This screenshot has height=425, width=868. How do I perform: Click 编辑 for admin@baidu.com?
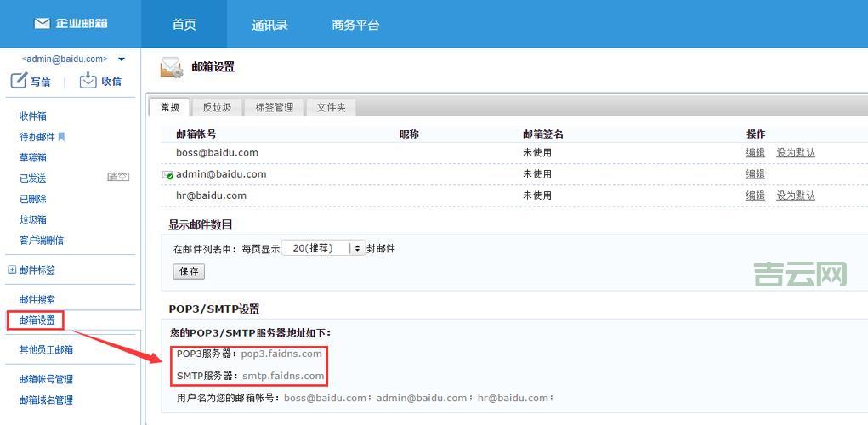pos(755,173)
